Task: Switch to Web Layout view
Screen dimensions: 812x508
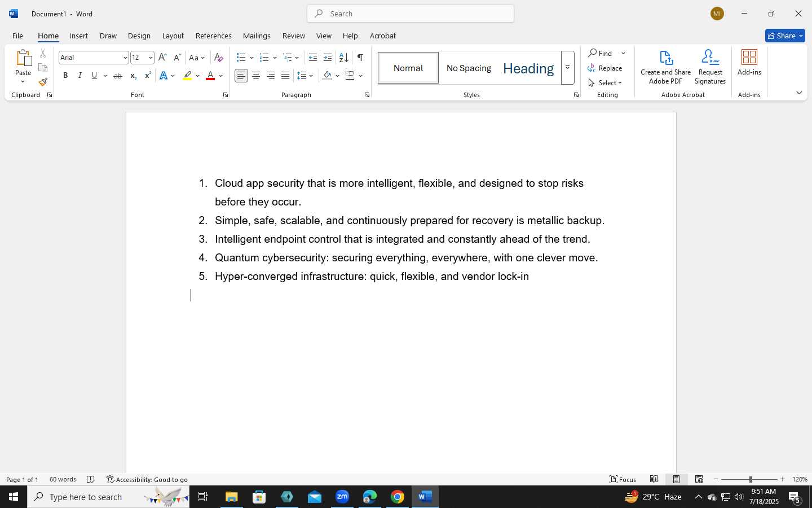Action: tap(699, 479)
